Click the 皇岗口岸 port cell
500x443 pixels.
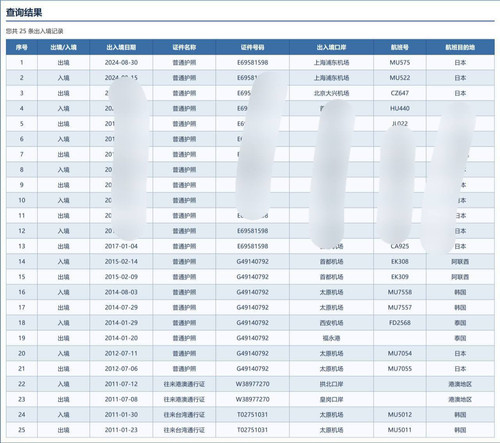pos(331,400)
